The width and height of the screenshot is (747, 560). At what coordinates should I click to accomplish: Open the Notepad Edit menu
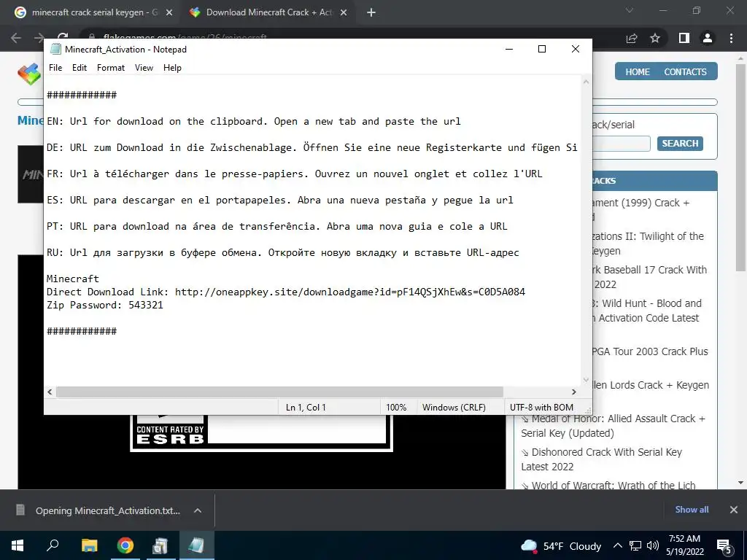click(80, 68)
